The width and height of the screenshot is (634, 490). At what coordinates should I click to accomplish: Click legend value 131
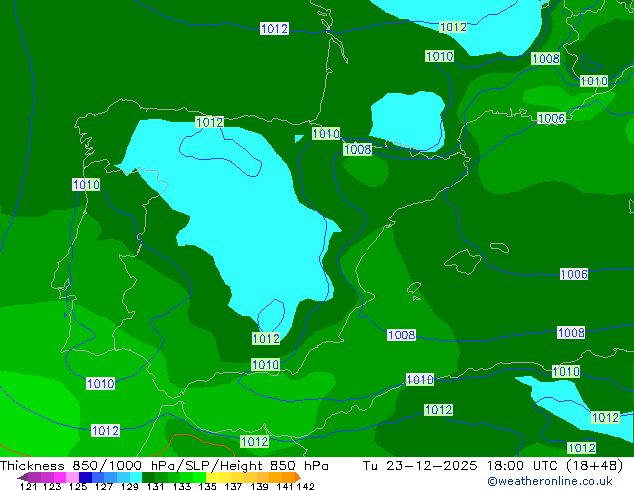click(x=155, y=486)
